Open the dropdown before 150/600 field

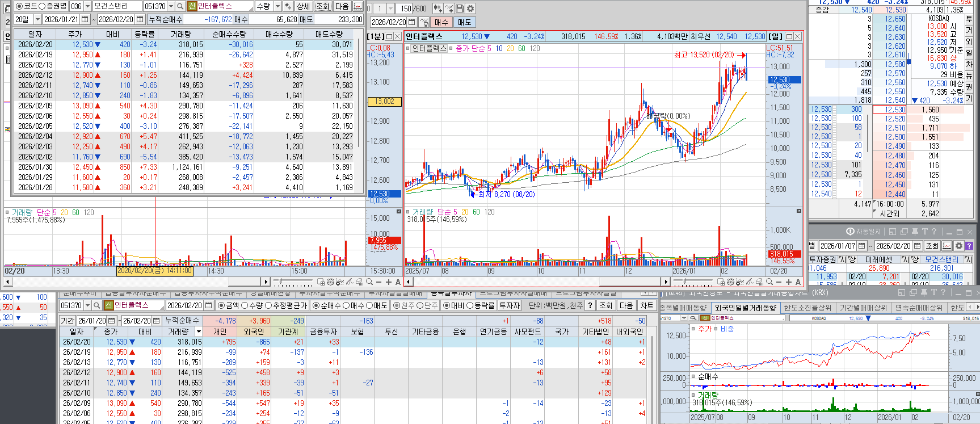click(x=391, y=9)
